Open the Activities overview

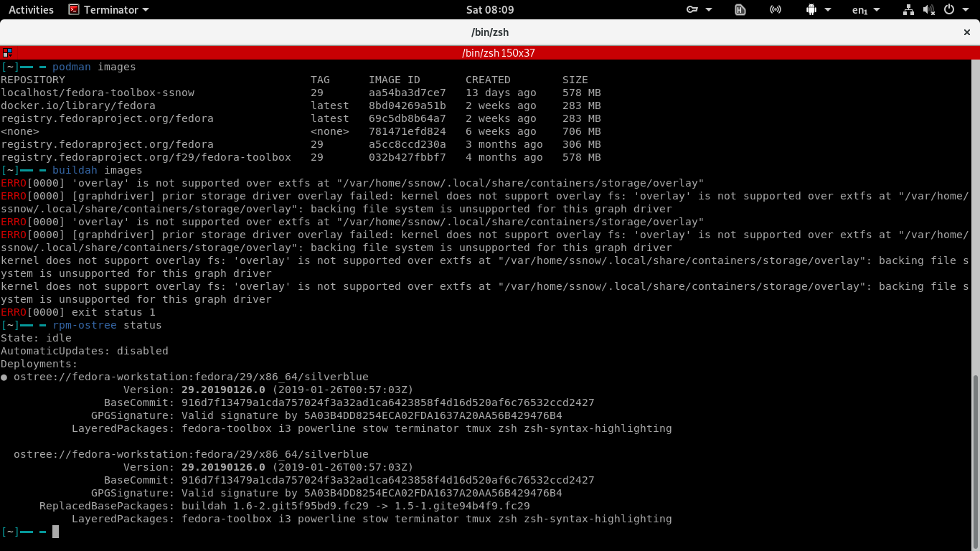[31, 9]
